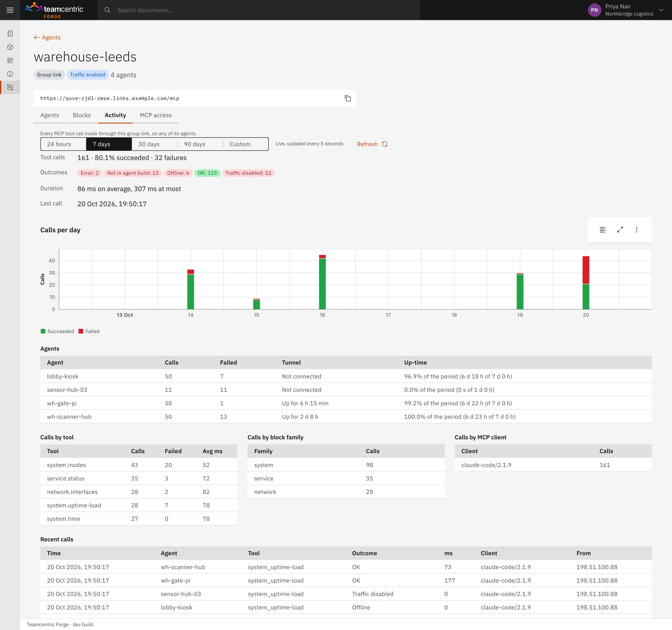Click the search magnifier icon
The width and height of the screenshot is (672, 630).
pos(108,10)
